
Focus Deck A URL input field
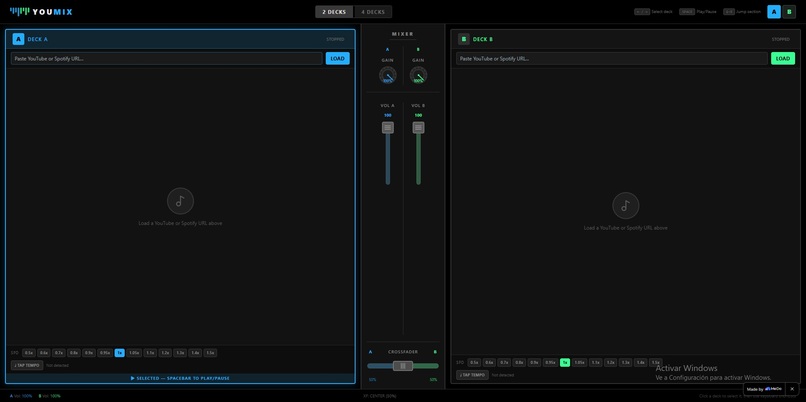(x=167, y=59)
